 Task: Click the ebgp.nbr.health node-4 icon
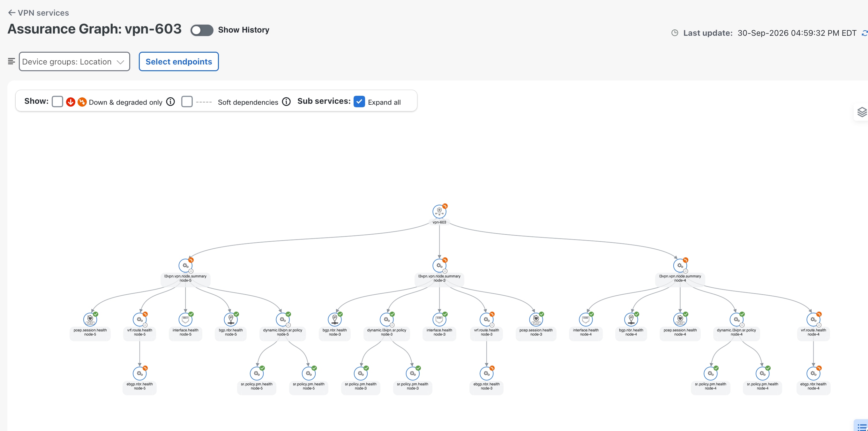pos(813,373)
